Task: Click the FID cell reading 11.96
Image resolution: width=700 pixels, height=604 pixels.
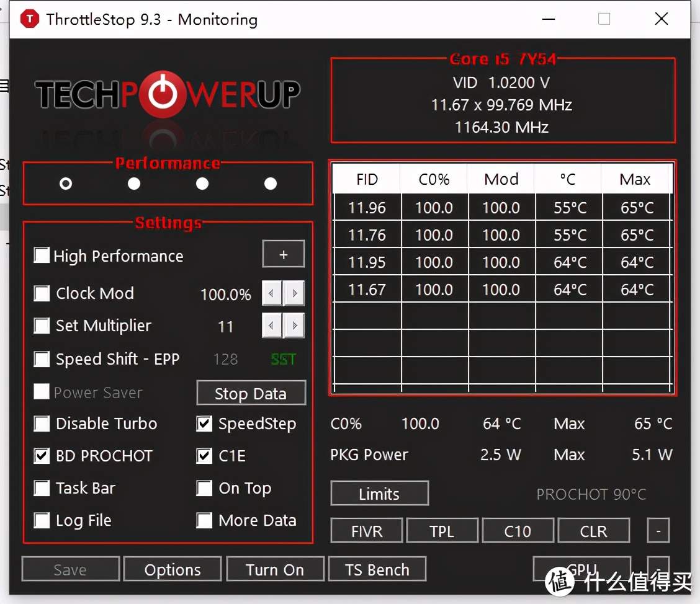Action: [x=367, y=207]
